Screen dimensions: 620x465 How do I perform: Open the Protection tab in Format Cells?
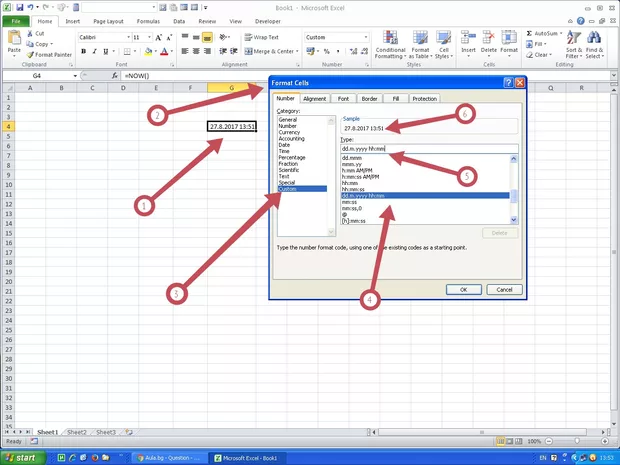[x=424, y=99]
